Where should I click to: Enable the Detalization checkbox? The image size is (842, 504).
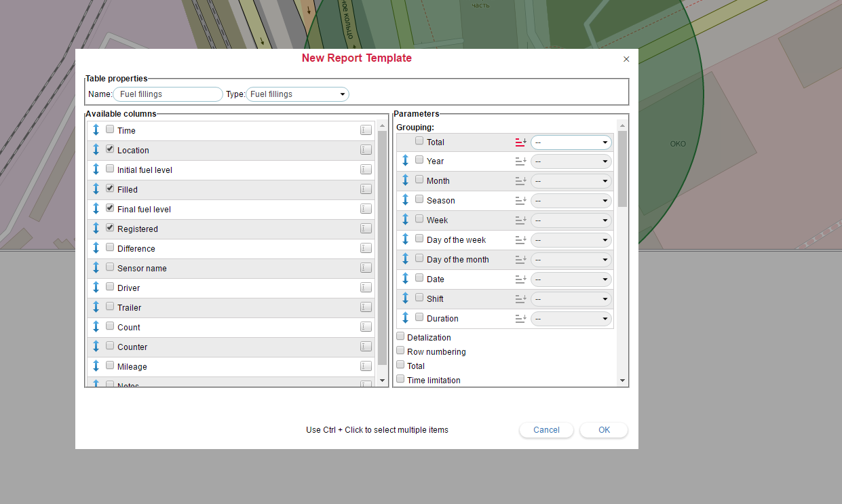(400, 336)
